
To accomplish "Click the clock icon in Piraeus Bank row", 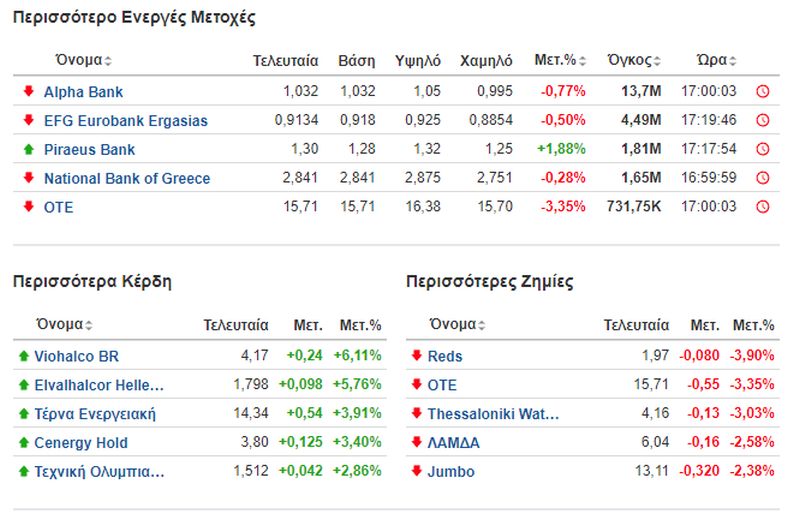I will point(762,149).
